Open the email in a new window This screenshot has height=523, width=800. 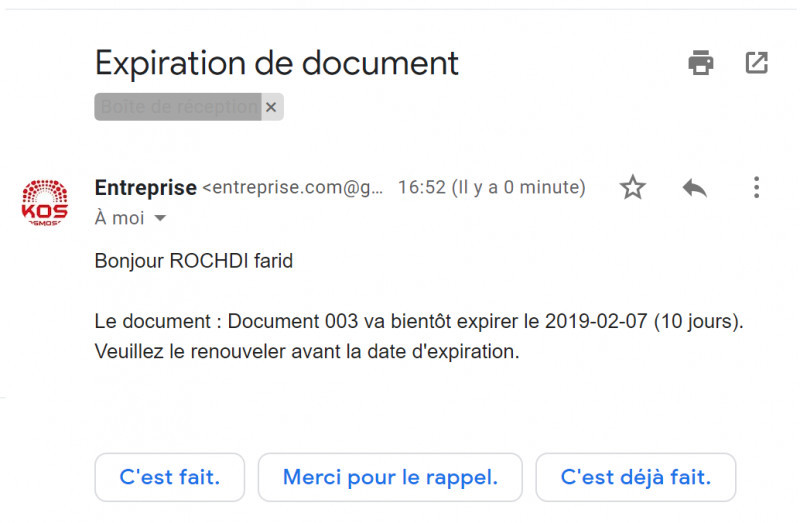[x=757, y=63]
